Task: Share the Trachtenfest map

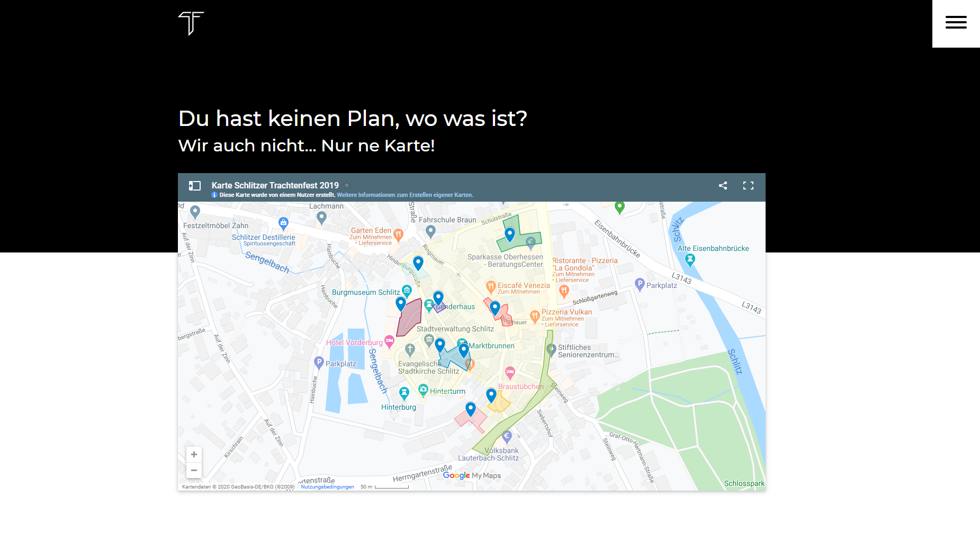Action: click(723, 185)
